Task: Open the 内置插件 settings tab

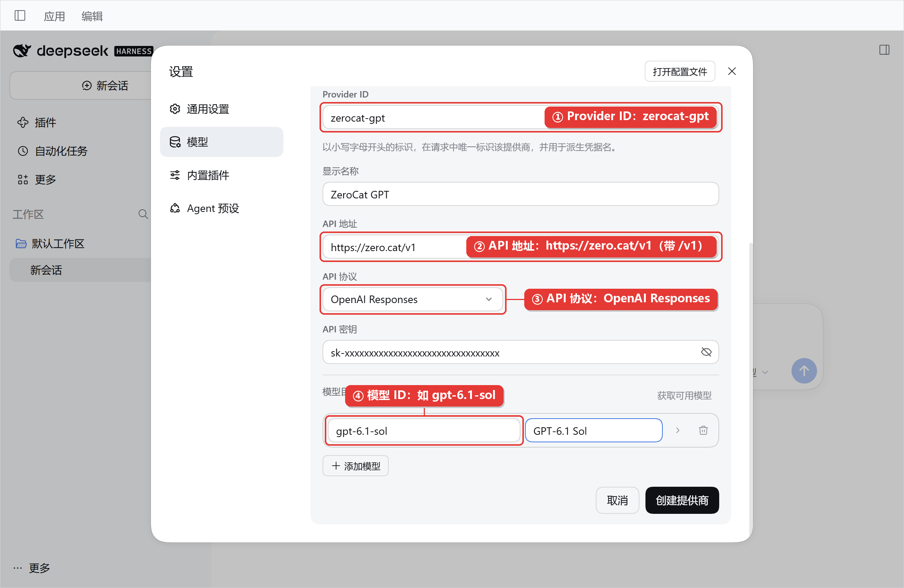Action: [221, 175]
